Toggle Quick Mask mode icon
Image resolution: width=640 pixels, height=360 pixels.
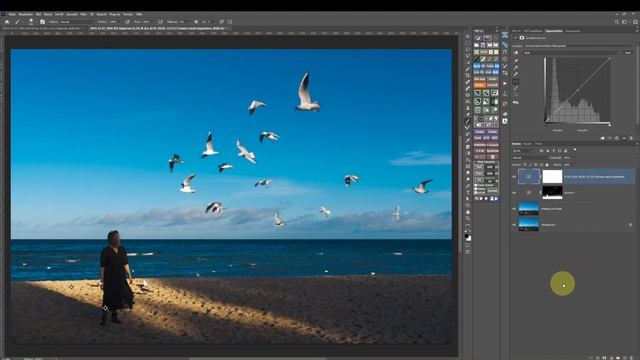pyautogui.click(x=468, y=245)
